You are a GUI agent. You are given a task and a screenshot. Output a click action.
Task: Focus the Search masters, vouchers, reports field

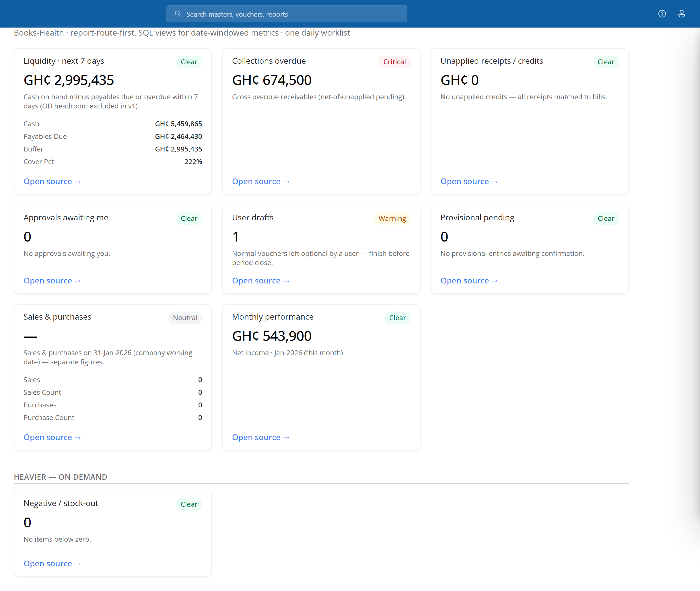[x=287, y=14]
